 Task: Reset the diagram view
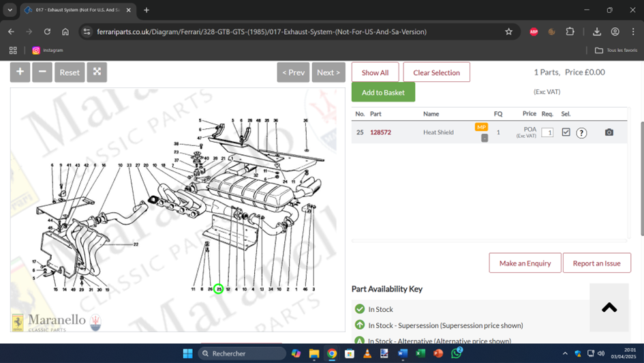(70, 72)
